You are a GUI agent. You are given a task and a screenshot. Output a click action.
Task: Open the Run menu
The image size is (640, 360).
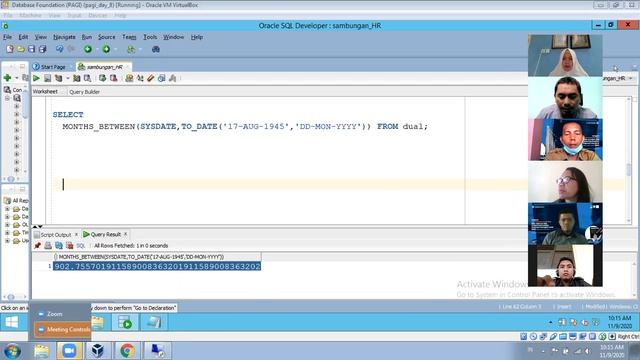(x=87, y=37)
